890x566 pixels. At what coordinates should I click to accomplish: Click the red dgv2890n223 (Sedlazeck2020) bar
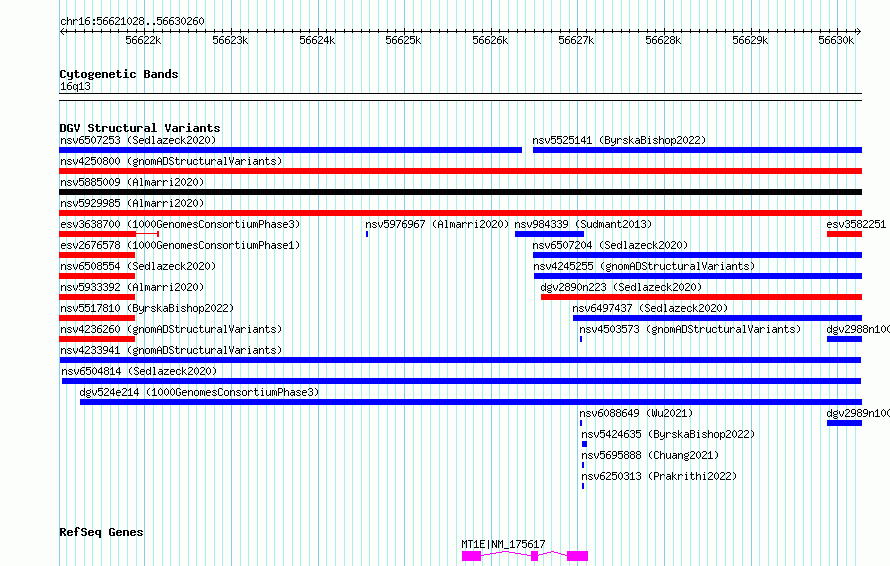701,297
